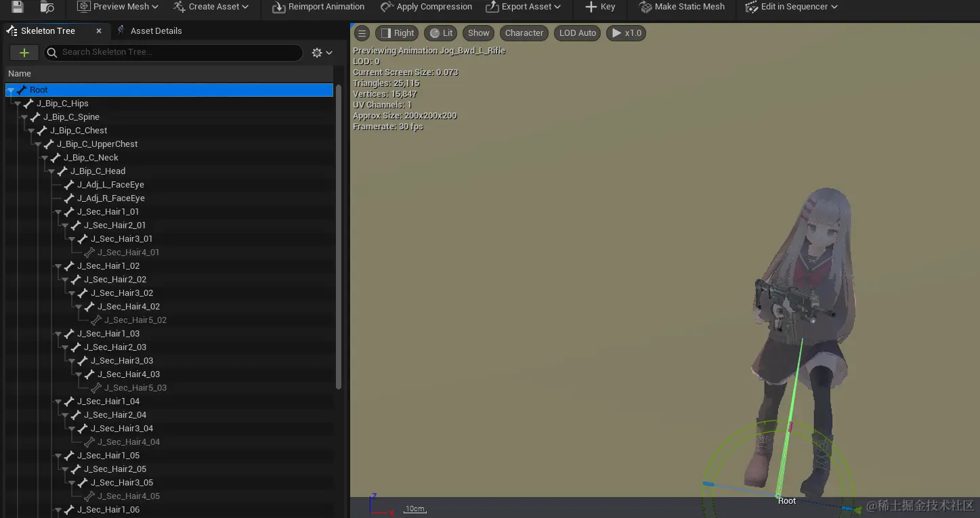Click the bone icon of J_Sec_Hair2_01
Screen dimensions: 980x518
76,225
